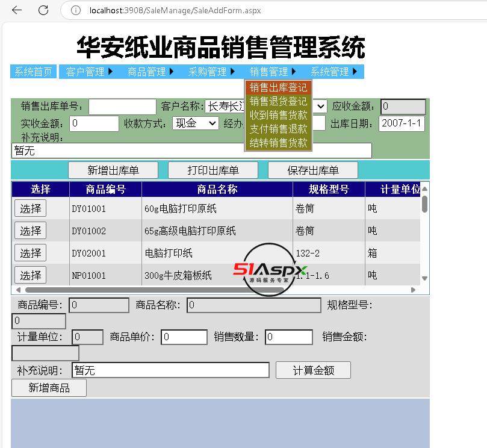This screenshot has height=448, width=487.
Task: Click the browser back arrow
Action: (x=17, y=10)
